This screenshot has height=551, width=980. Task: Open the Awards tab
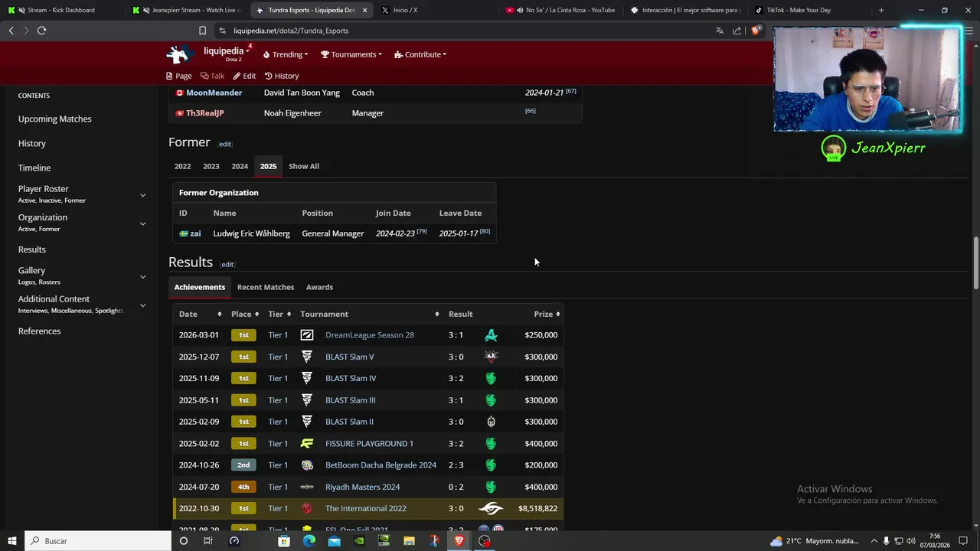[x=319, y=287]
